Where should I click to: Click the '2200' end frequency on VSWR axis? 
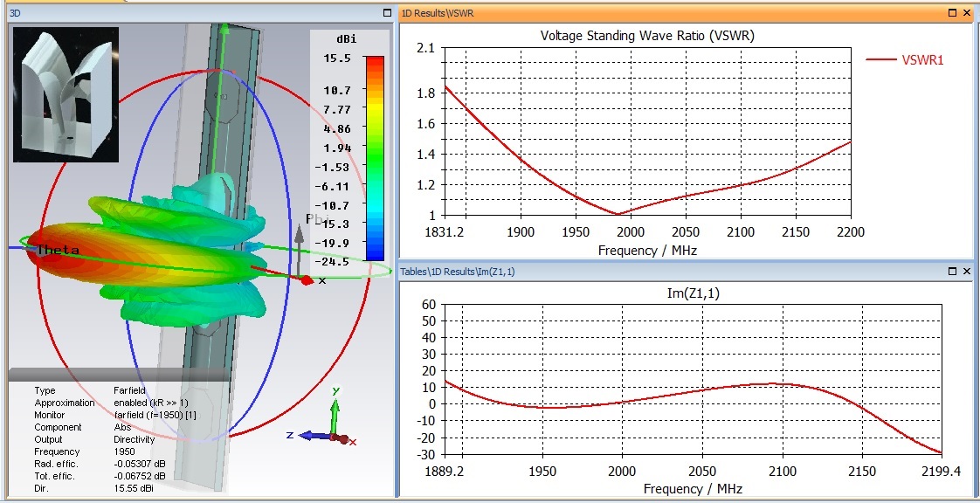[x=850, y=233]
